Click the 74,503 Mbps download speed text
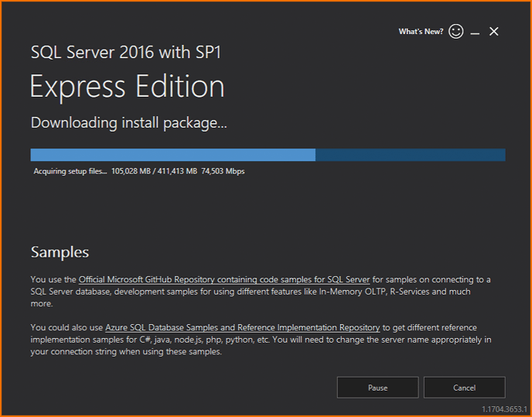This screenshot has height=417, width=532. click(x=223, y=171)
